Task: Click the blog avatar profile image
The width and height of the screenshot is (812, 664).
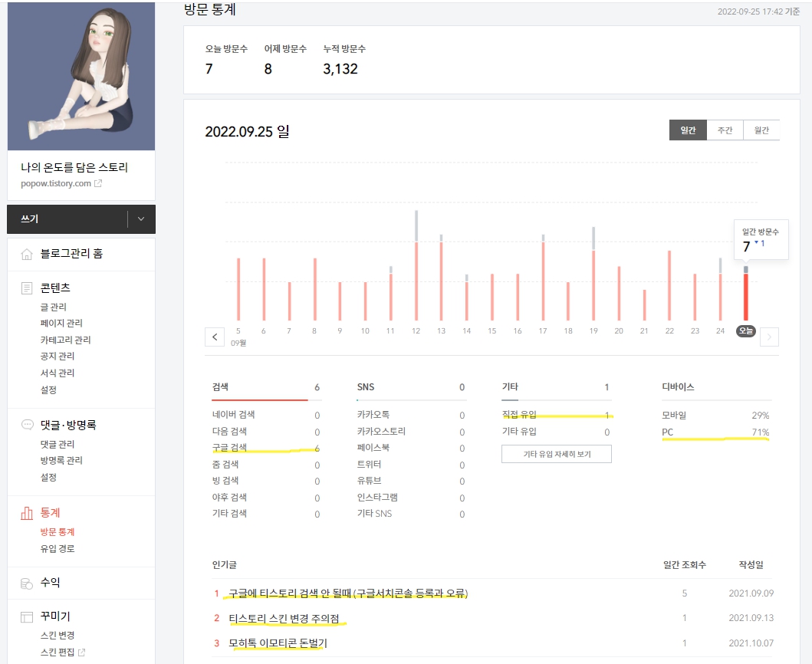Action: click(81, 77)
